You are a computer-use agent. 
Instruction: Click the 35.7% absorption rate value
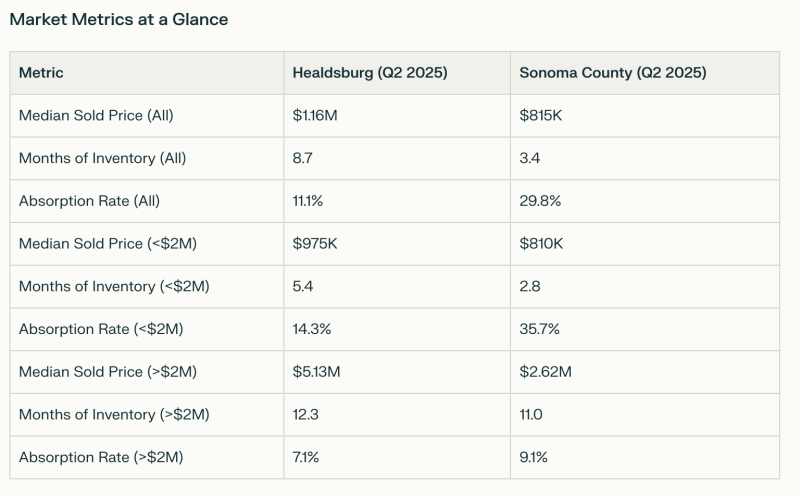click(x=540, y=329)
